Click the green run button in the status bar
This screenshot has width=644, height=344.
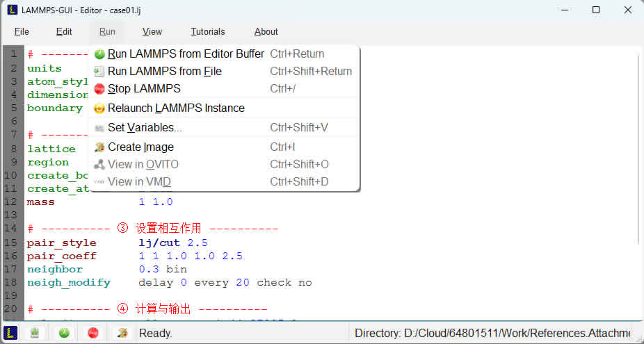(x=64, y=332)
